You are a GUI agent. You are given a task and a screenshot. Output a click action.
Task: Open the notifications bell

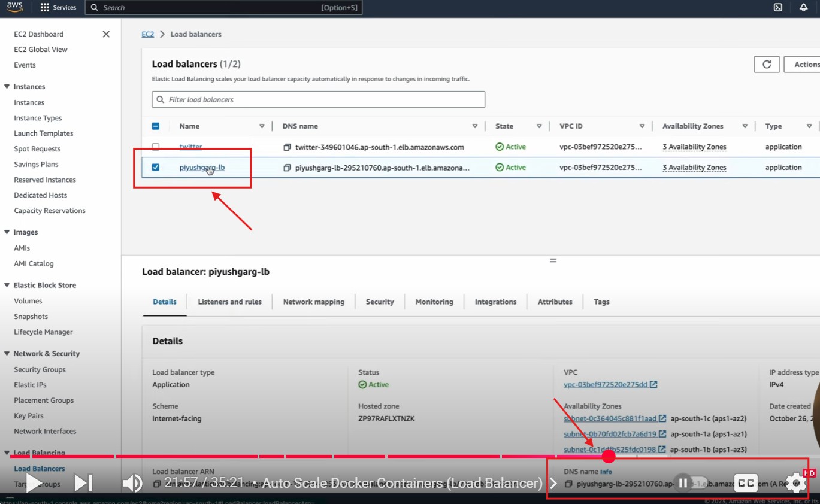[803, 8]
